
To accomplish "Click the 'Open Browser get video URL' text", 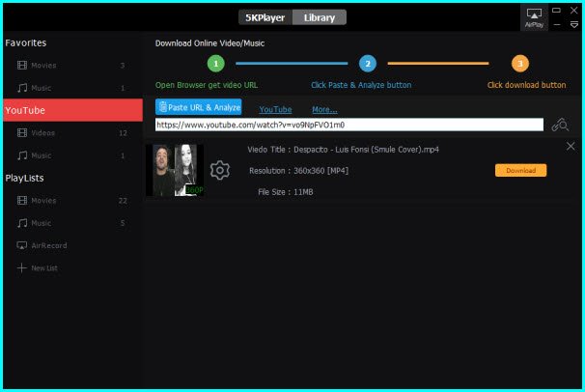I will pos(207,85).
